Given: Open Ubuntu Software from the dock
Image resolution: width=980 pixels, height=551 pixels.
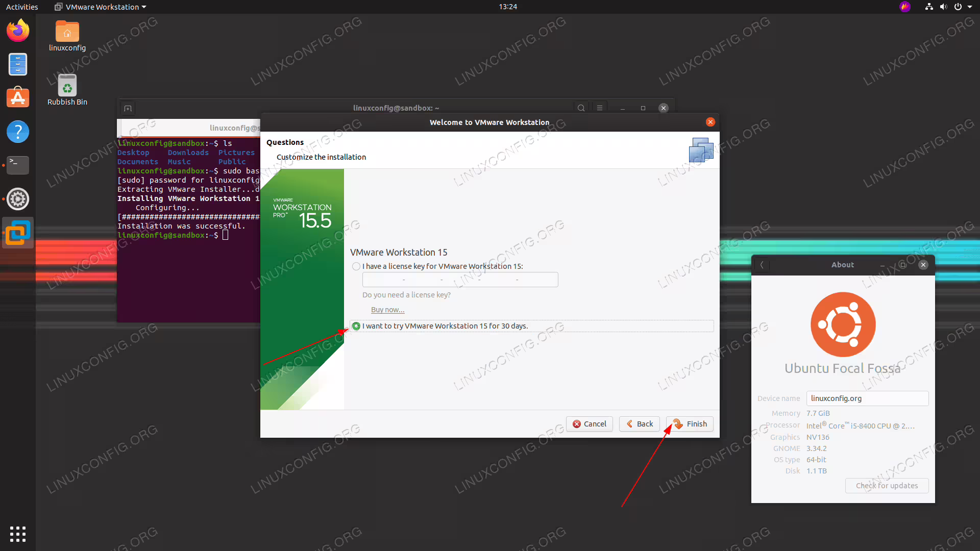Looking at the screenshot, I should (18, 97).
